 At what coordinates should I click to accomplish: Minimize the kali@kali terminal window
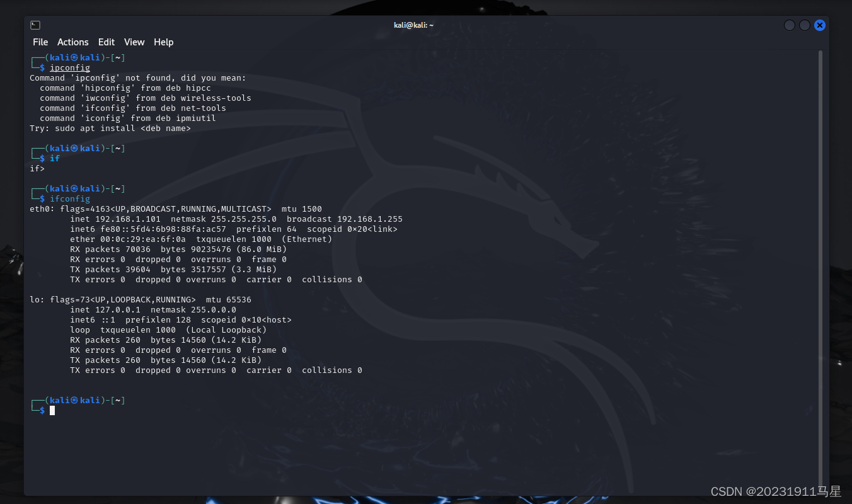[x=789, y=25]
